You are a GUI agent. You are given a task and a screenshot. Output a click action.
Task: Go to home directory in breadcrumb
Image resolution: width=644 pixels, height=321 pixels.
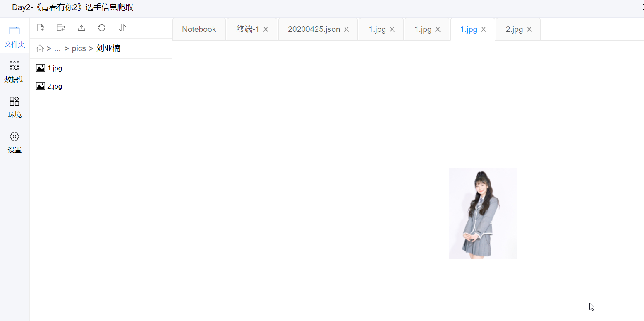(40, 48)
